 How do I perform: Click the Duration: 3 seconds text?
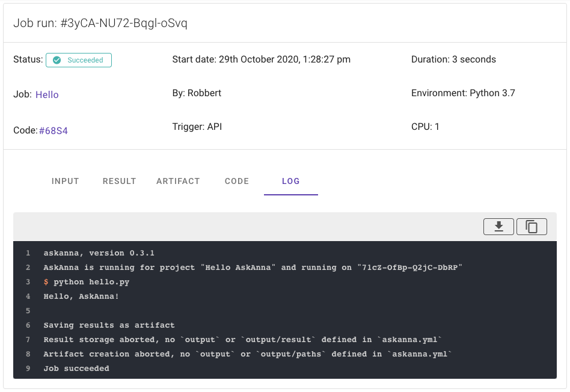[x=453, y=60]
